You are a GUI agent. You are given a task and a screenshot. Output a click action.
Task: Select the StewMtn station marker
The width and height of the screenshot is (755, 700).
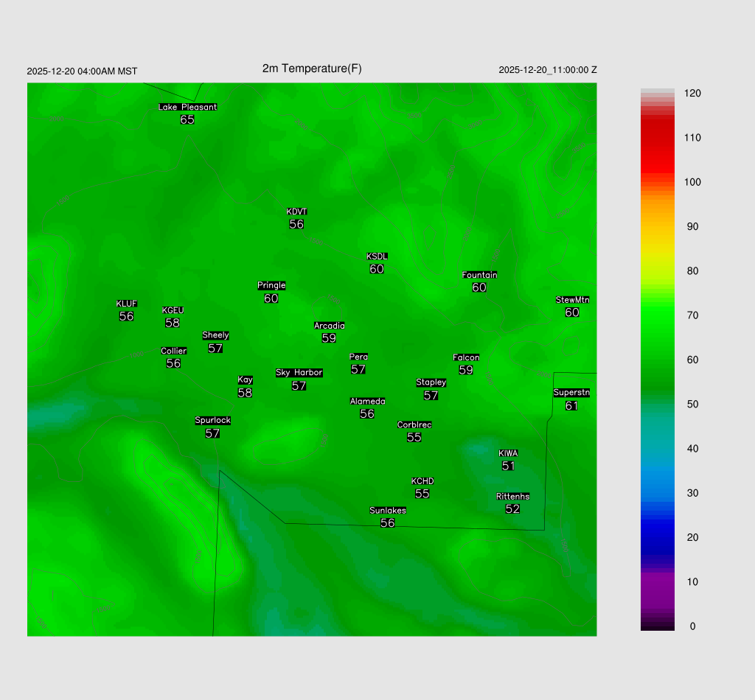point(572,300)
